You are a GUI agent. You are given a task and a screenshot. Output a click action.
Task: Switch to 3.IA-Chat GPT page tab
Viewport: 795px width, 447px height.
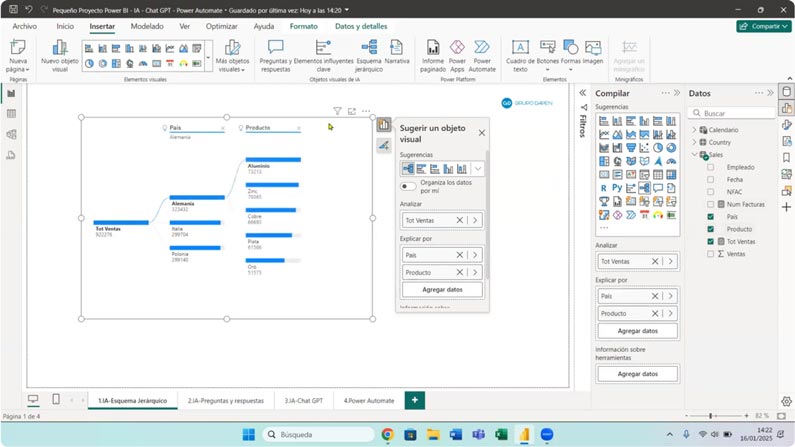pyautogui.click(x=303, y=400)
